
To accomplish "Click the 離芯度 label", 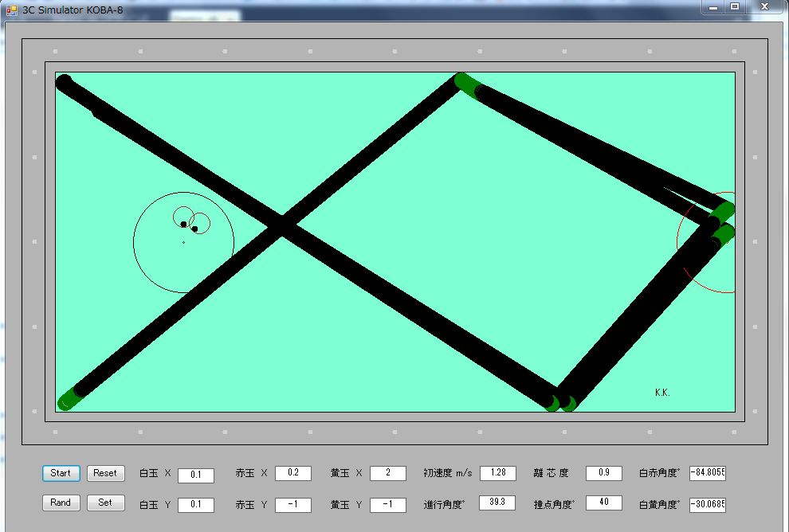I will tap(551, 473).
